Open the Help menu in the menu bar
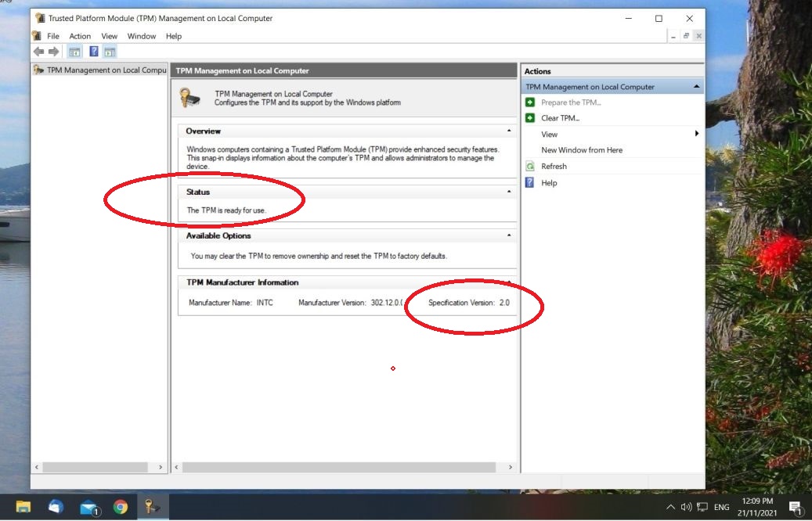 pos(174,36)
